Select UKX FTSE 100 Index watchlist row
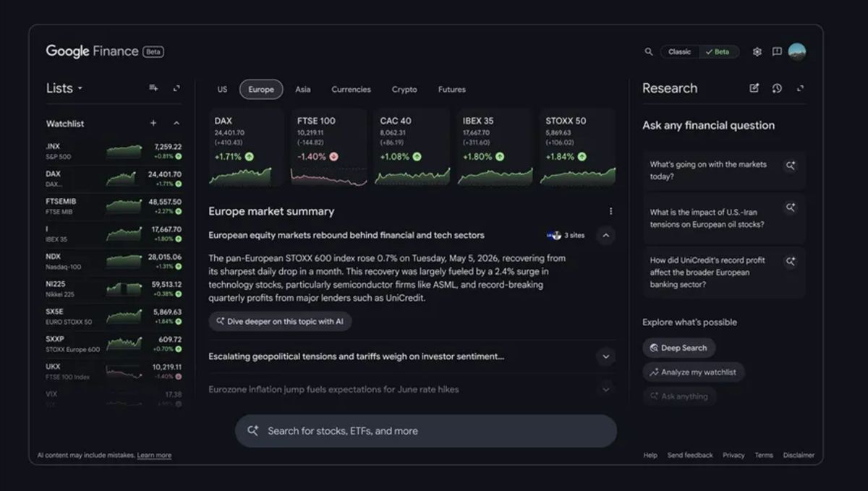The width and height of the screenshot is (868, 491). [114, 371]
